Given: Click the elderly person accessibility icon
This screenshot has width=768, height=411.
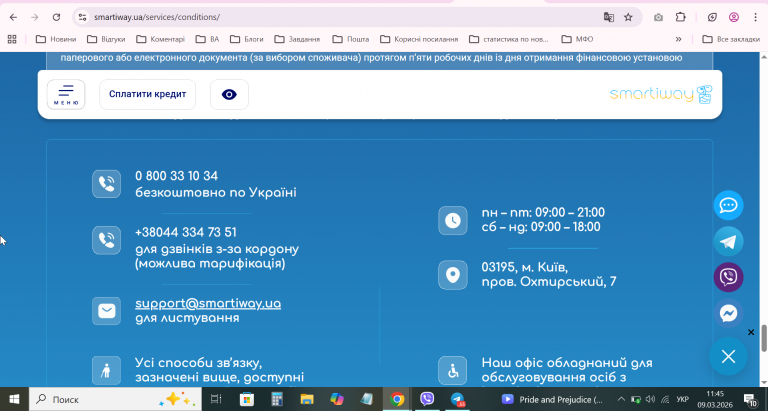Looking at the screenshot, I should pyautogui.click(x=106, y=370).
